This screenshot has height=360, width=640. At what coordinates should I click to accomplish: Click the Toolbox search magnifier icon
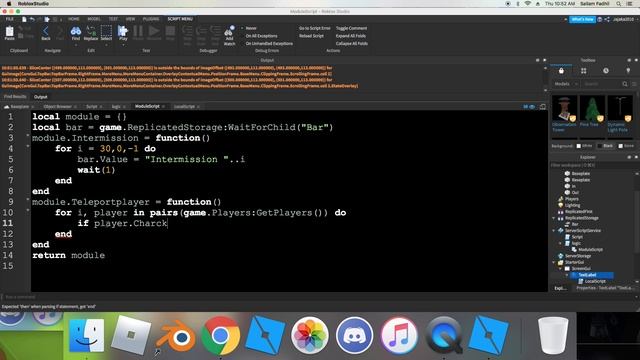point(625,84)
